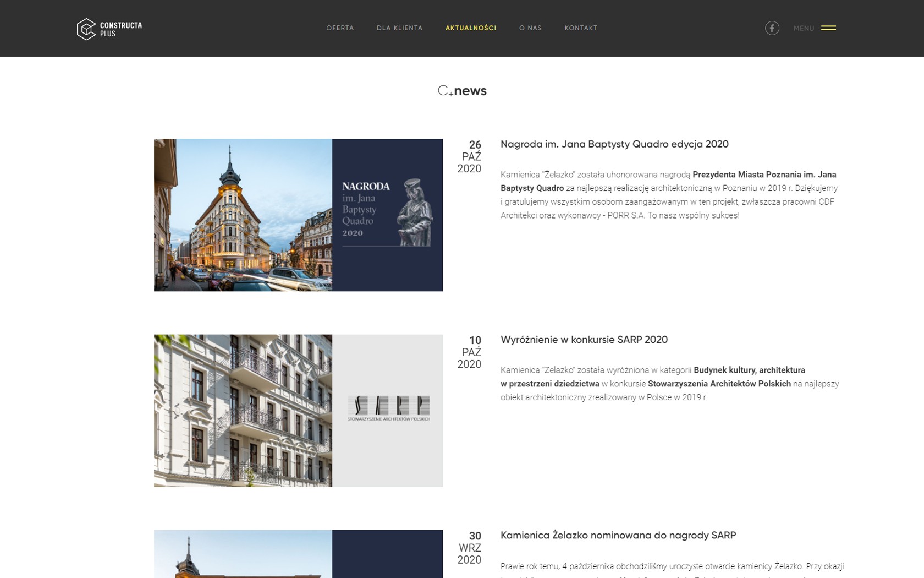This screenshot has height=578, width=924.
Task: Open the KONTAKT page
Action: coord(580,28)
